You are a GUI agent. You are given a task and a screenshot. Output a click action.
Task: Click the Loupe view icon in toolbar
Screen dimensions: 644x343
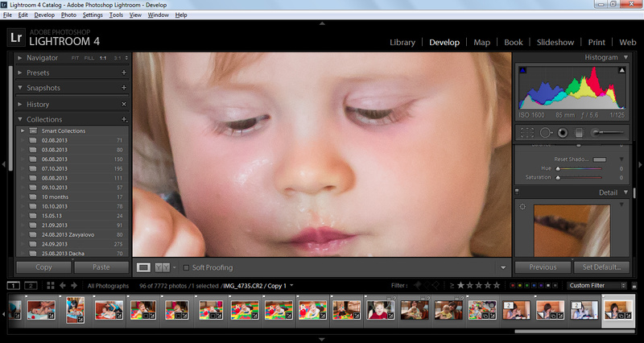click(x=143, y=267)
